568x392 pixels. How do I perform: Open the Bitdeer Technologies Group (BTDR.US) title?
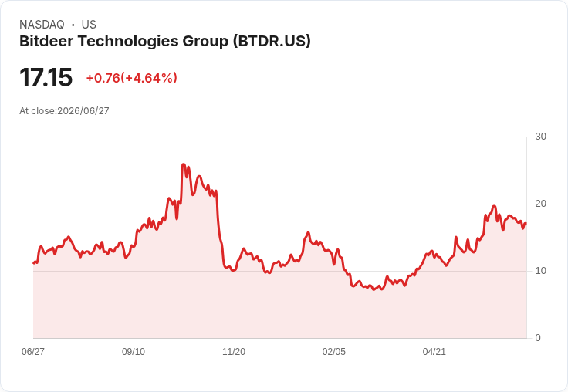165,41
